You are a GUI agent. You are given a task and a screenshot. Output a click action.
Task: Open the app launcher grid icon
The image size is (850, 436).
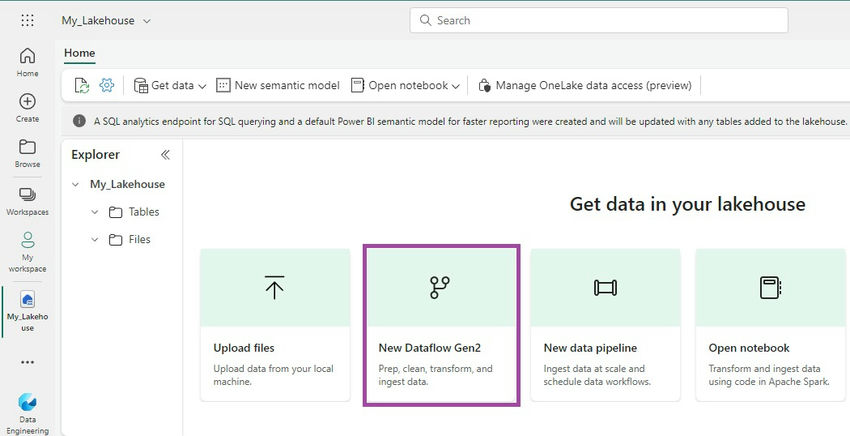(27, 21)
